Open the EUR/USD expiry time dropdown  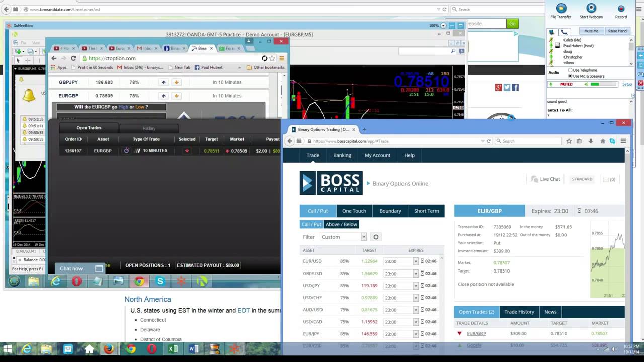tap(401, 261)
